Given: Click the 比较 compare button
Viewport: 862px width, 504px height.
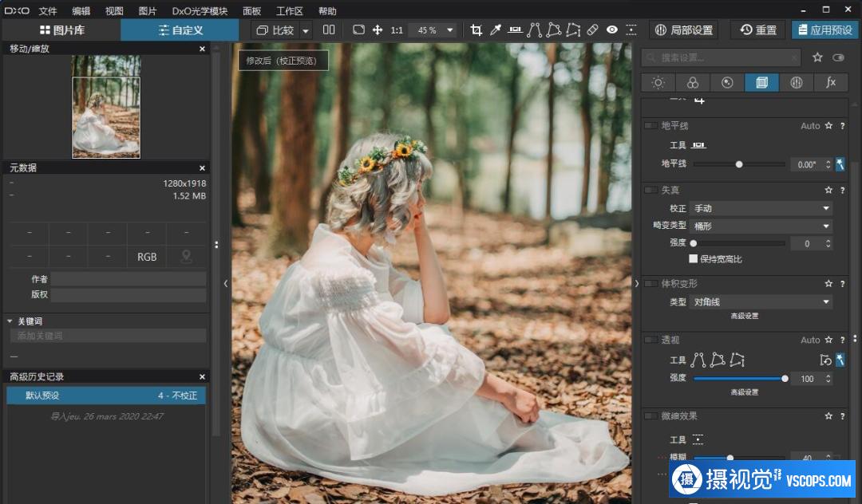Looking at the screenshot, I should (x=275, y=30).
